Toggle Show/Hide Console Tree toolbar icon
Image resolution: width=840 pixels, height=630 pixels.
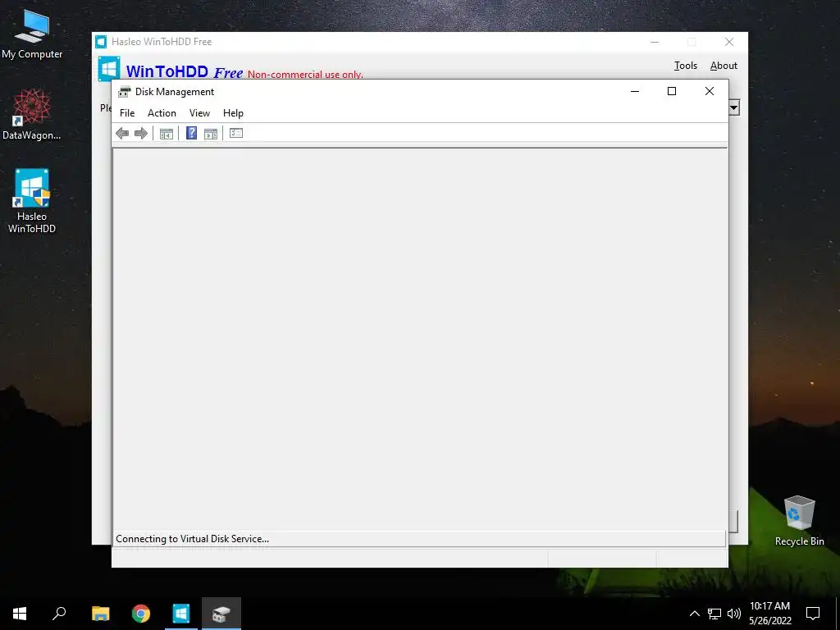pos(167,134)
